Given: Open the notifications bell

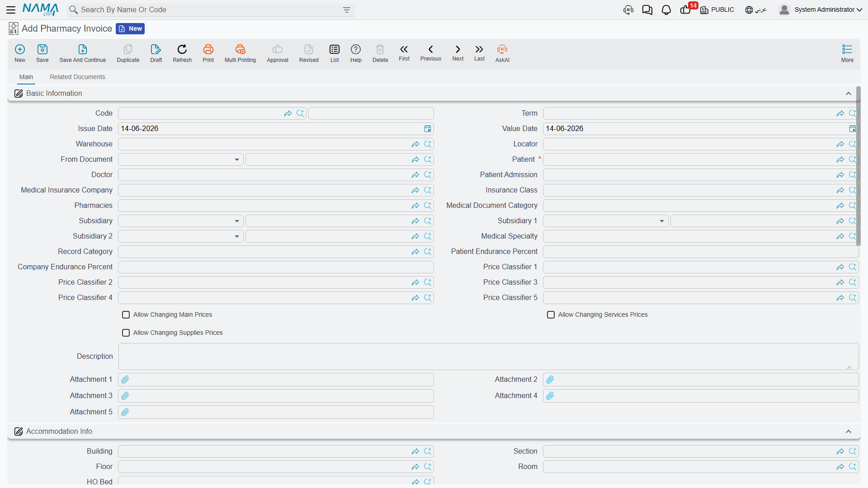Looking at the screenshot, I should click(666, 10).
